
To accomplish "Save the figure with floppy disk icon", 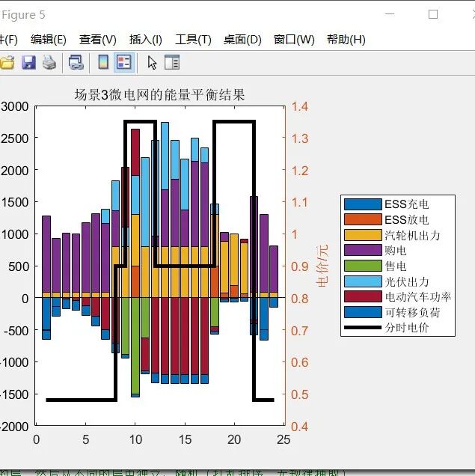I will click(28, 63).
